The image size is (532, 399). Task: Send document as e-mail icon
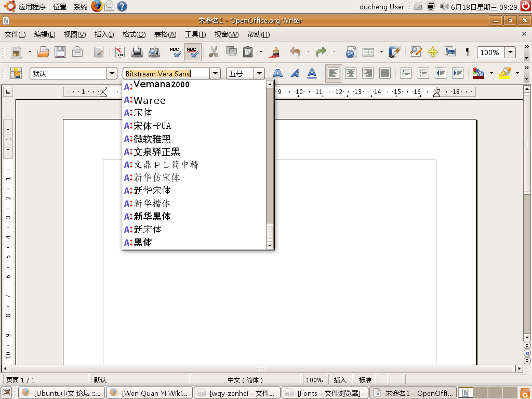(77, 52)
